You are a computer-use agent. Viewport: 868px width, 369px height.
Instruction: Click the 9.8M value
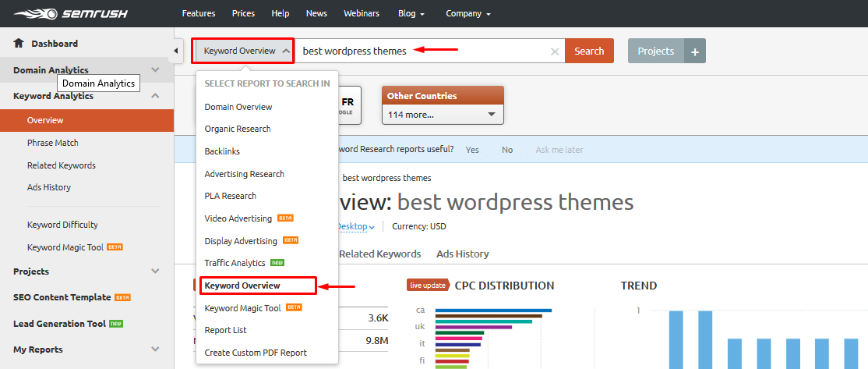pos(377,341)
